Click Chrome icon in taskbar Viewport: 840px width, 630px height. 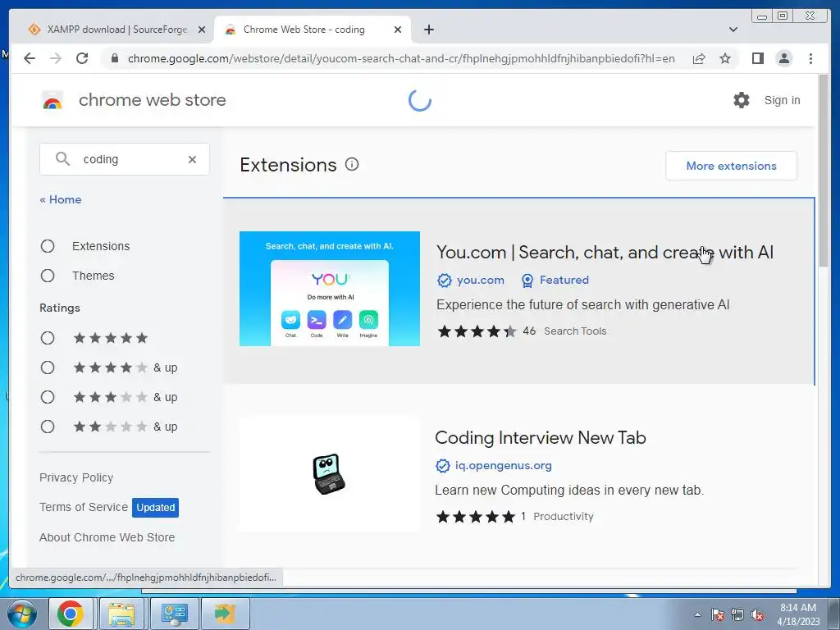[71, 614]
